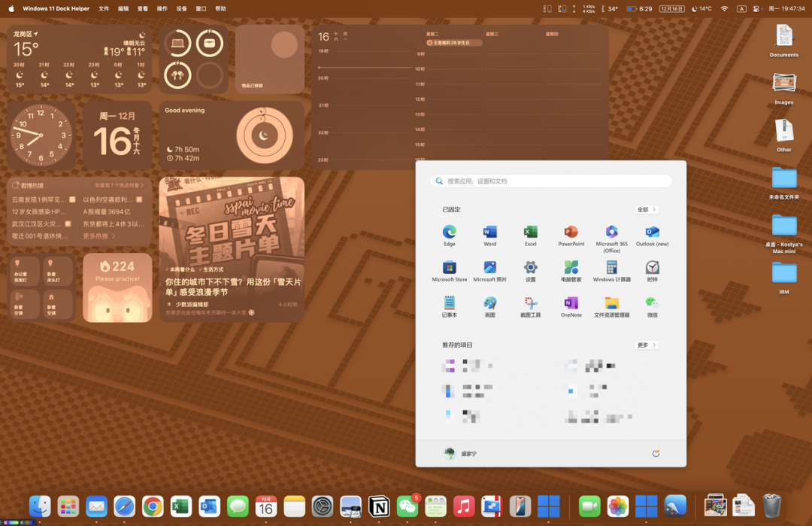
Task: Open OneNote from the pinned apps
Action: [571, 306]
